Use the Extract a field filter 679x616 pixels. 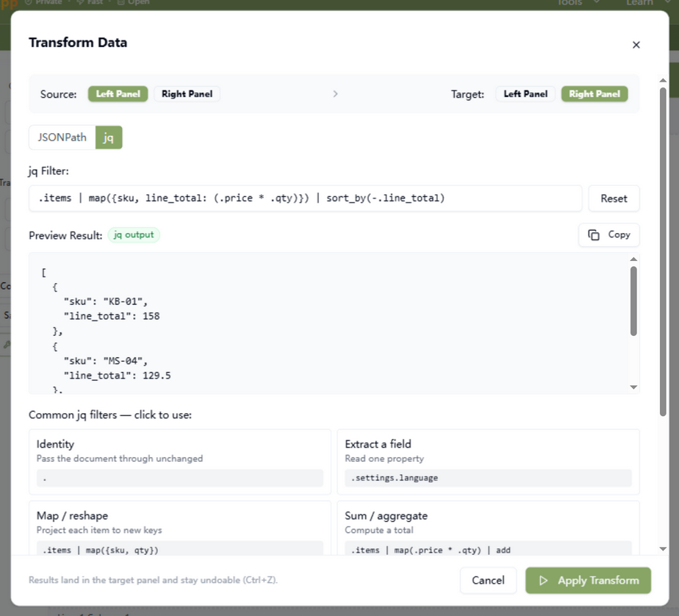tap(488, 462)
